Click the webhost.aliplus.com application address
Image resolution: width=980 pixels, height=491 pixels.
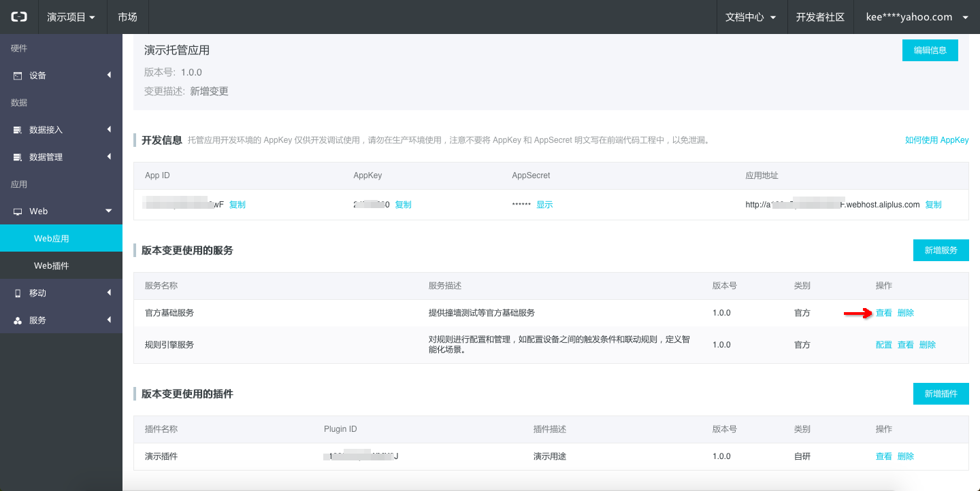coord(832,205)
